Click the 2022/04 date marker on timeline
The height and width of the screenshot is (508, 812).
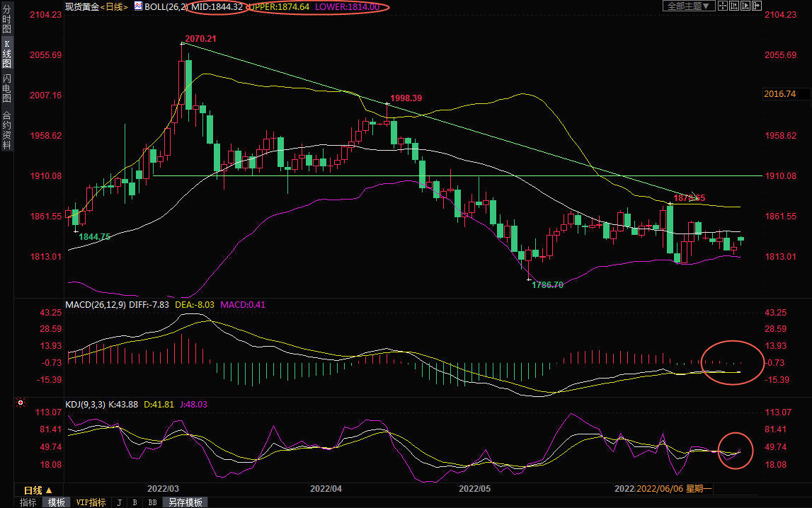pyautogui.click(x=326, y=489)
